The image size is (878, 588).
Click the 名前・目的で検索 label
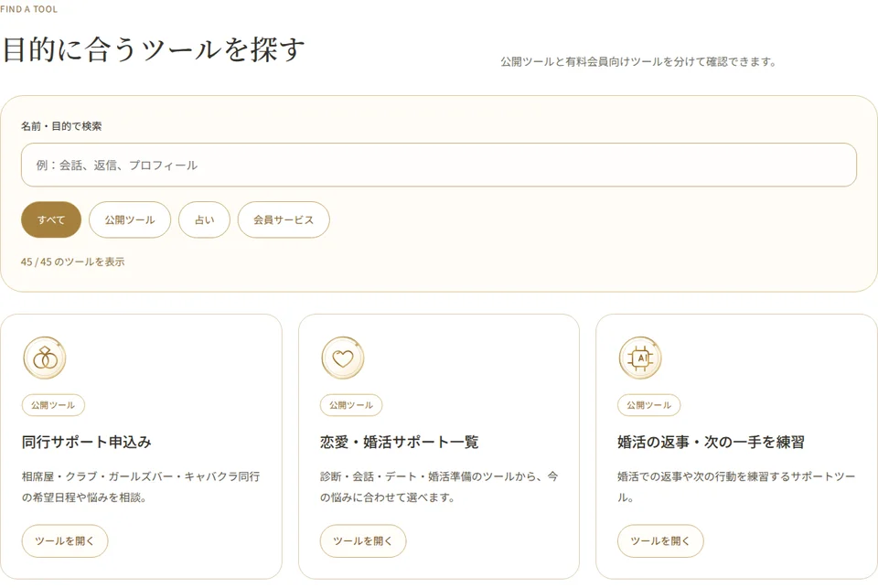pyautogui.click(x=61, y=126)
